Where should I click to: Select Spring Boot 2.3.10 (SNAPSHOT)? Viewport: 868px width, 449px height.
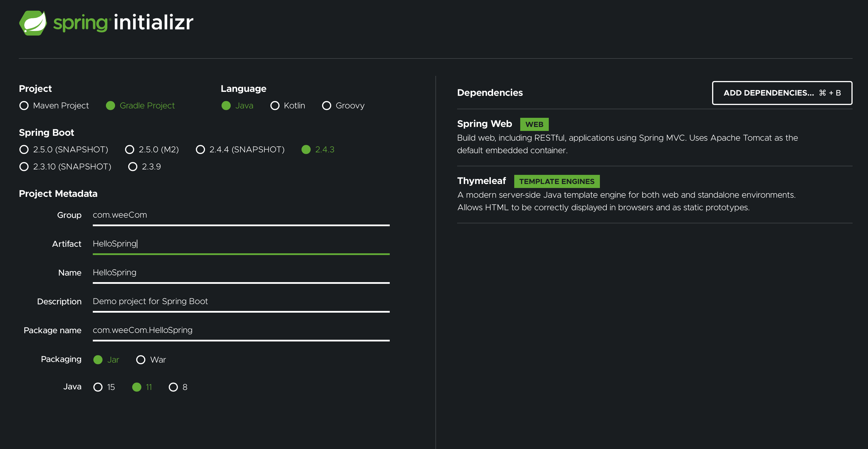tap(24, 167)
